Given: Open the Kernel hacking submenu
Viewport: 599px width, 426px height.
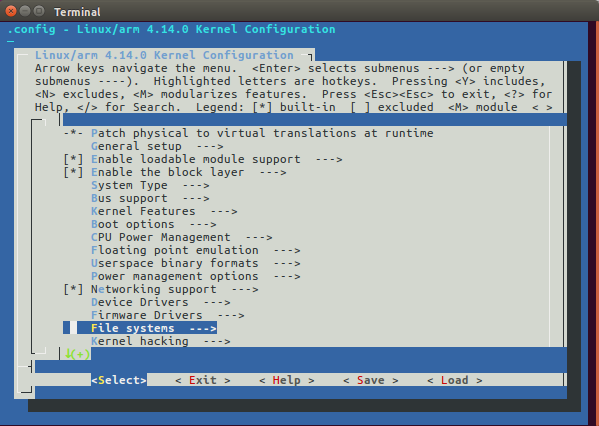Looking at the screenshot, I should pyautogui.click(x=160, y=341).
